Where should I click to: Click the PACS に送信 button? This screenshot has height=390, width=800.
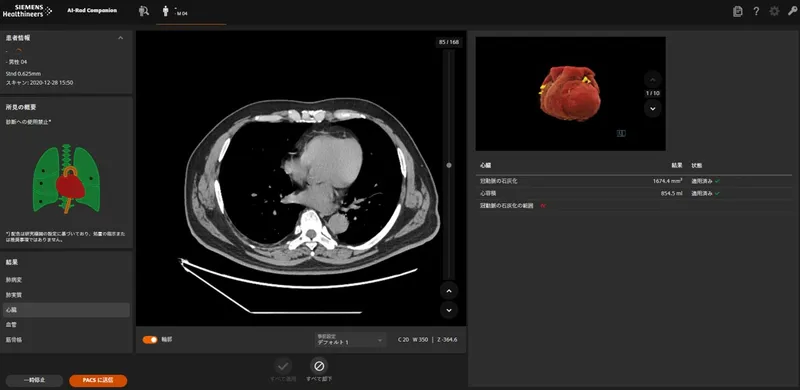coord(98,380)
